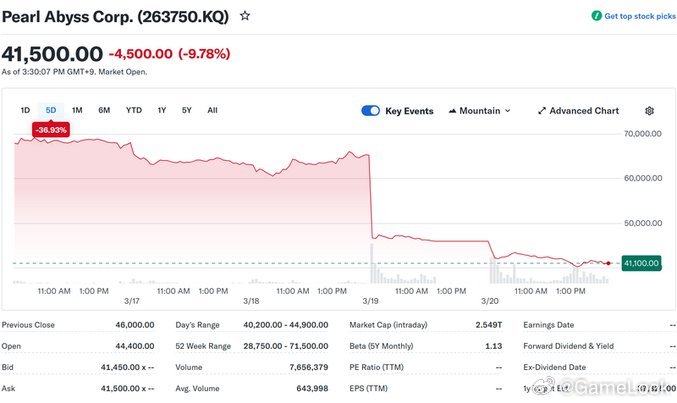Click the 3/20 date label on chart axis
This screenshot has width=677, height=403.
(x=490, y=301)
